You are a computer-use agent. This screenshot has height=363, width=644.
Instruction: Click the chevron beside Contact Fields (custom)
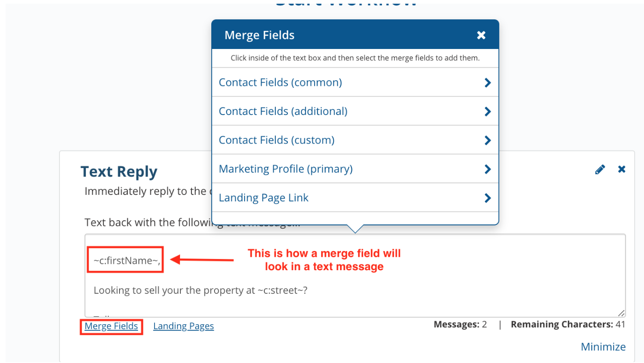point(488,140)
